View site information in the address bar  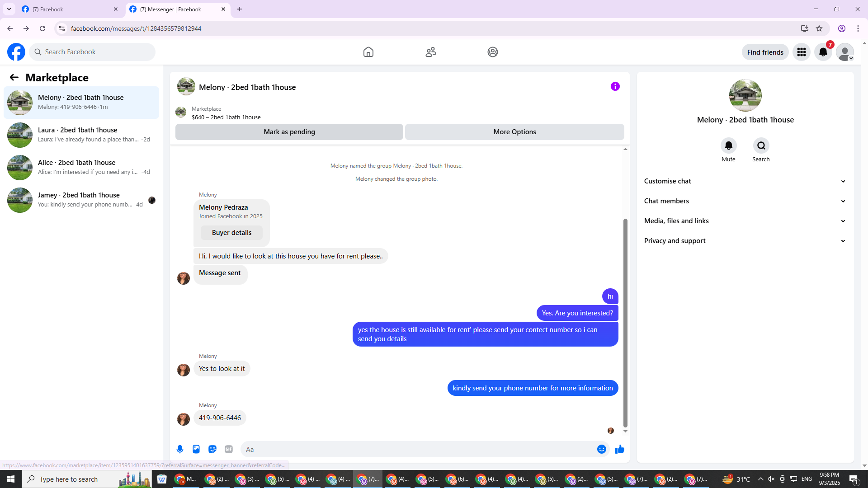pyautogui.click(x=62, y=28)
